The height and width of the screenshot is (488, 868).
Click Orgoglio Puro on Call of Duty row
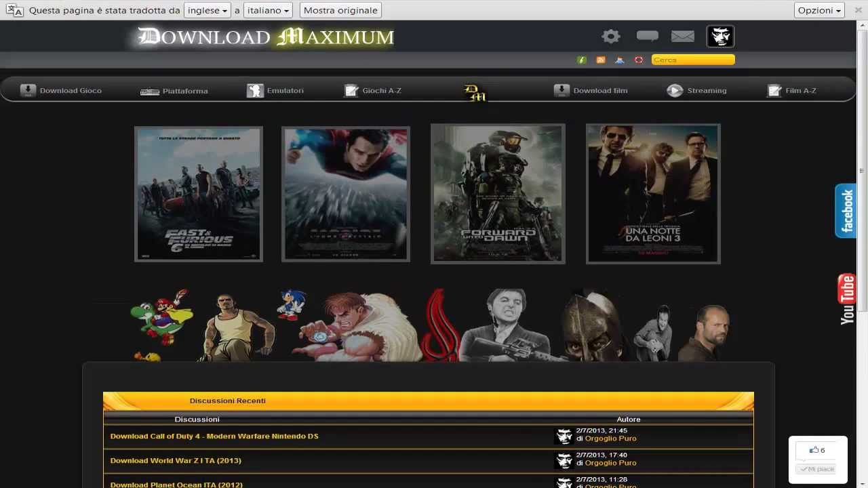610,439
